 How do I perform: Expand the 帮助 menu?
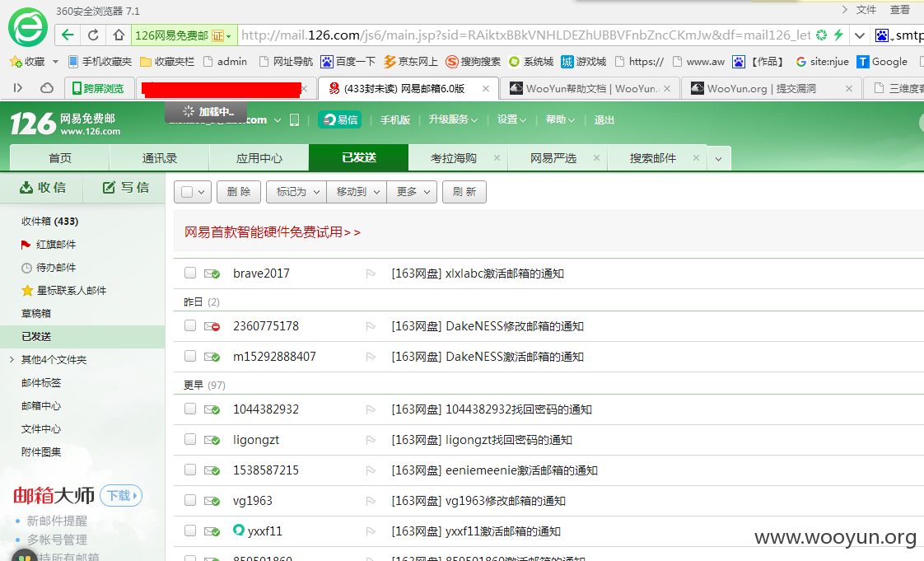coord(560,119)
